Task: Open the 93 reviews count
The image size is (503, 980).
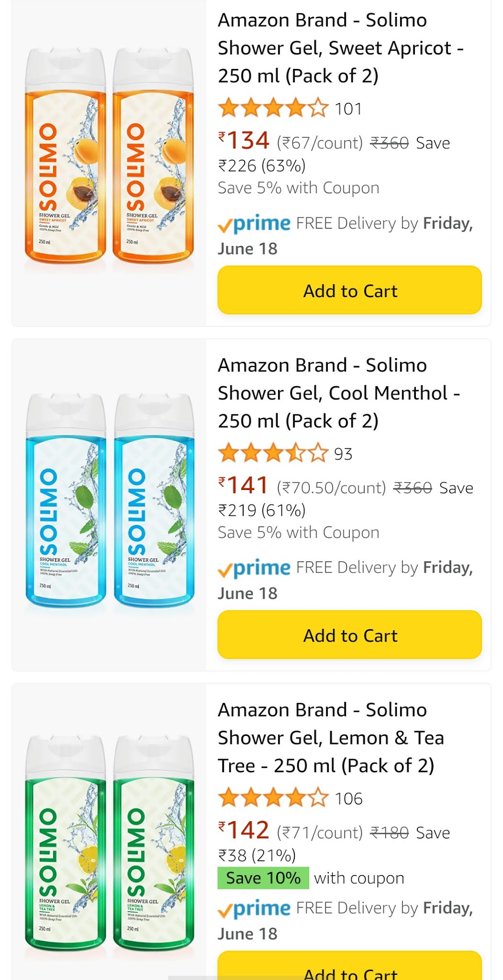Action: click(343, 454)
